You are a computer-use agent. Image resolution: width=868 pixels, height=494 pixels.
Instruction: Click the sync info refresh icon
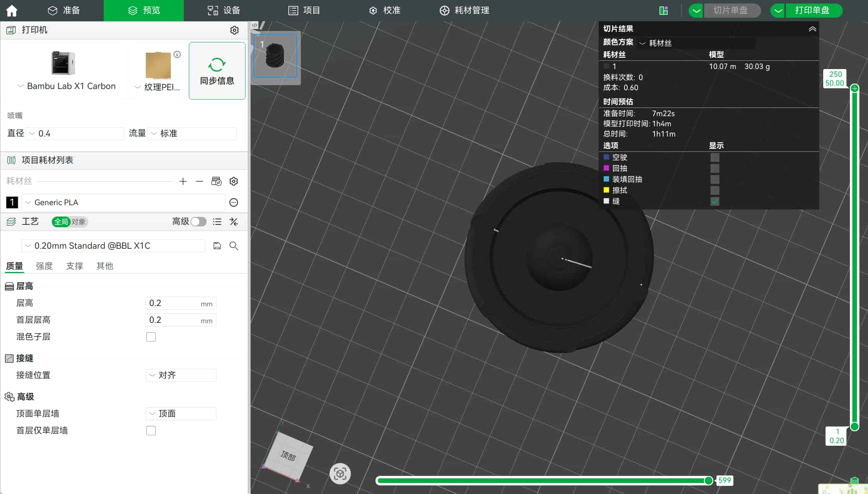pos(217,65)
